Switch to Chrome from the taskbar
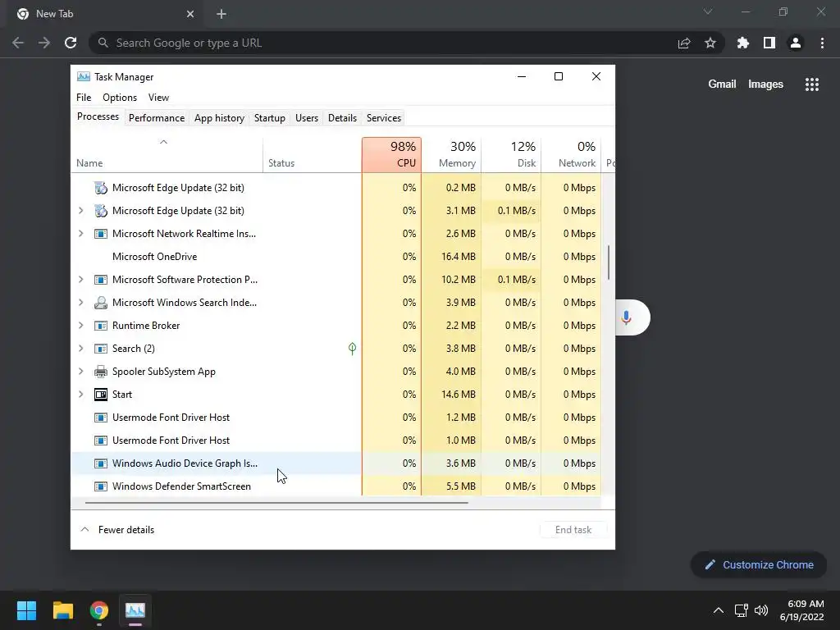This screenshot has width=840, height=630. [x=99, y=610]
